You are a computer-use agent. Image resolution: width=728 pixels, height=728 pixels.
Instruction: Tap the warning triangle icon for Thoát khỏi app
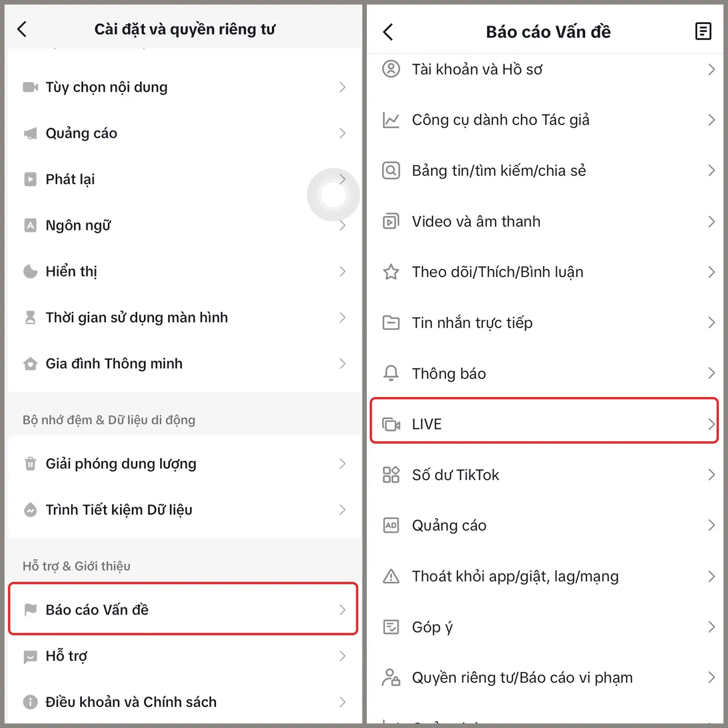click(391, 576)
